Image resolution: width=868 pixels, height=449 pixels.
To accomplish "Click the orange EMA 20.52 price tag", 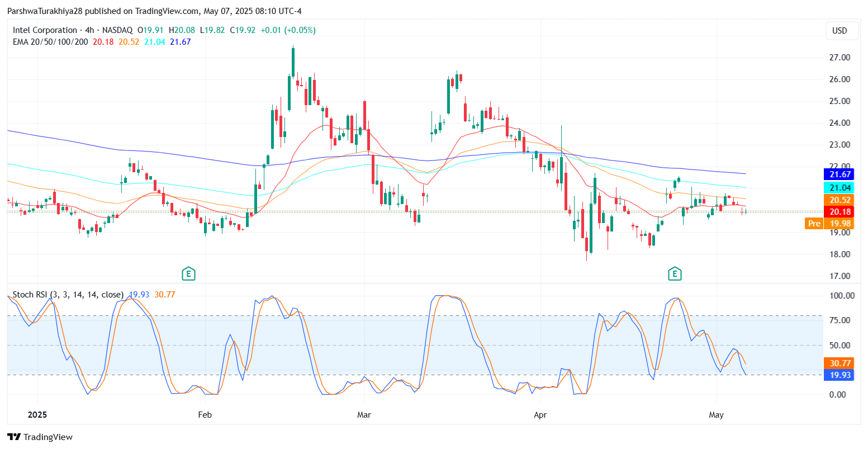I will click(838, 200).
